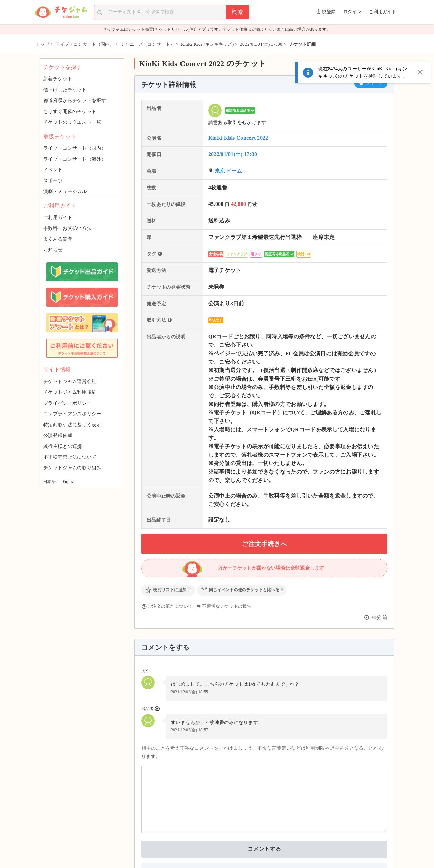This screenshot has width=434, height=868.
Task: Click the clock icon near 30分前
Action: click(x=367, y=617)
